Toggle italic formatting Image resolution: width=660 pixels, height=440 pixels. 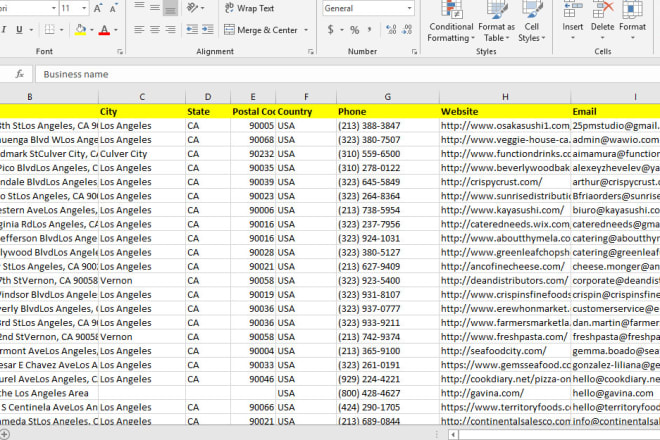pyautogui.click(x=4, y=30)
